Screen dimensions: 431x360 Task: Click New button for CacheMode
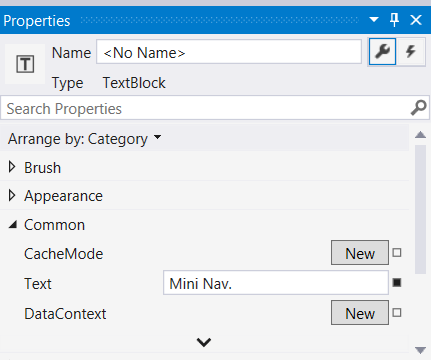pyautogui.click(x=360, y=253)
